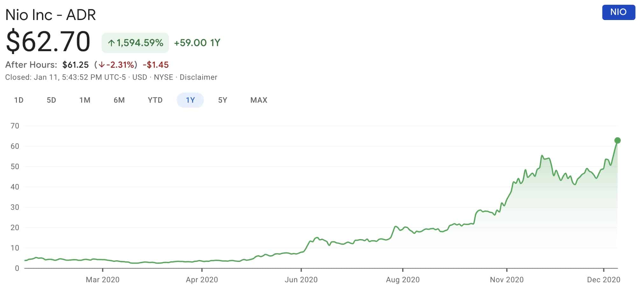Image resolution: width=644 pixels, height=295 pixels.
Task: Open the 5Y price chart
Action: (222, 100)
